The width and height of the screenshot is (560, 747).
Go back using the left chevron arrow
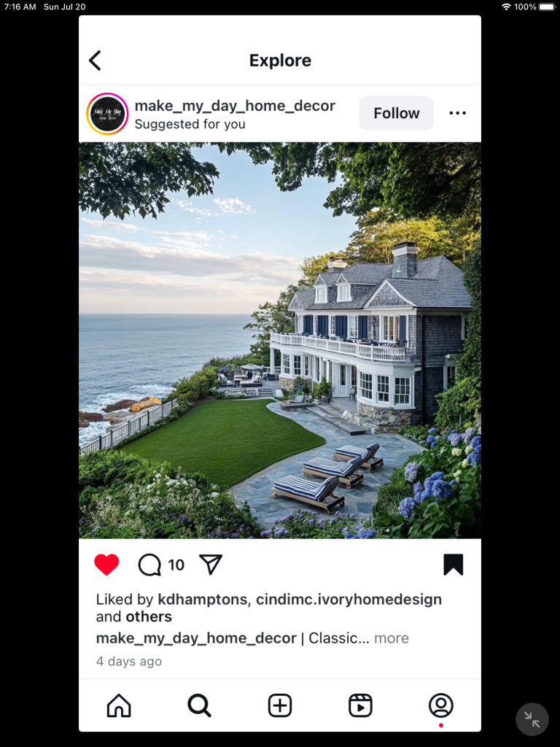tap(95, 61)
